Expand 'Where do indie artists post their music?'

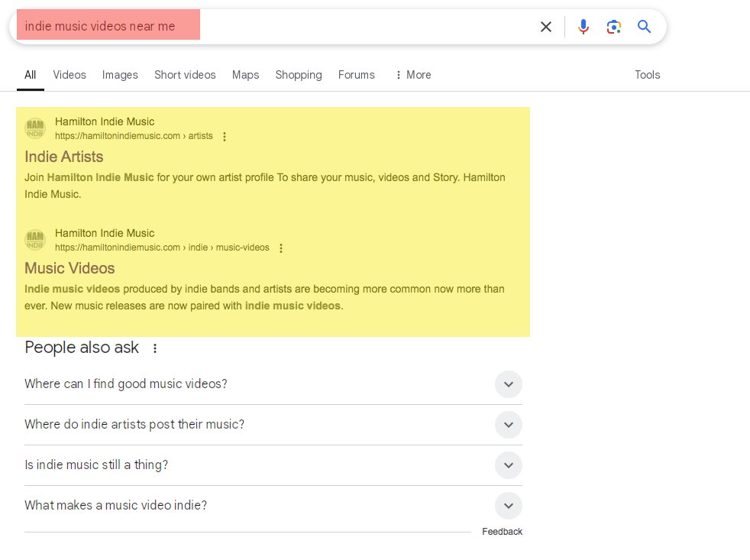(273, 425)
